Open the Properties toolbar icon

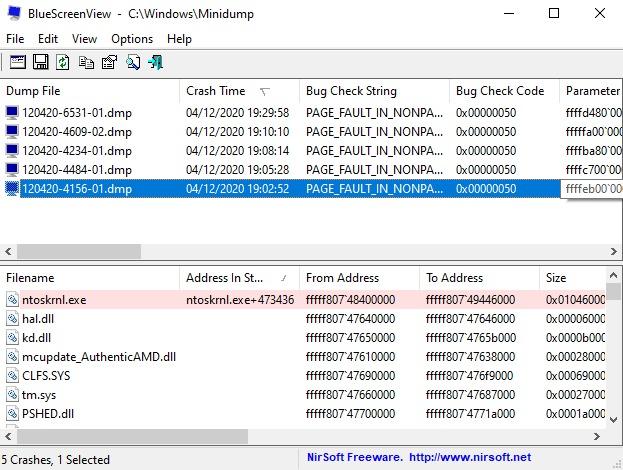[x=109, y=62]
